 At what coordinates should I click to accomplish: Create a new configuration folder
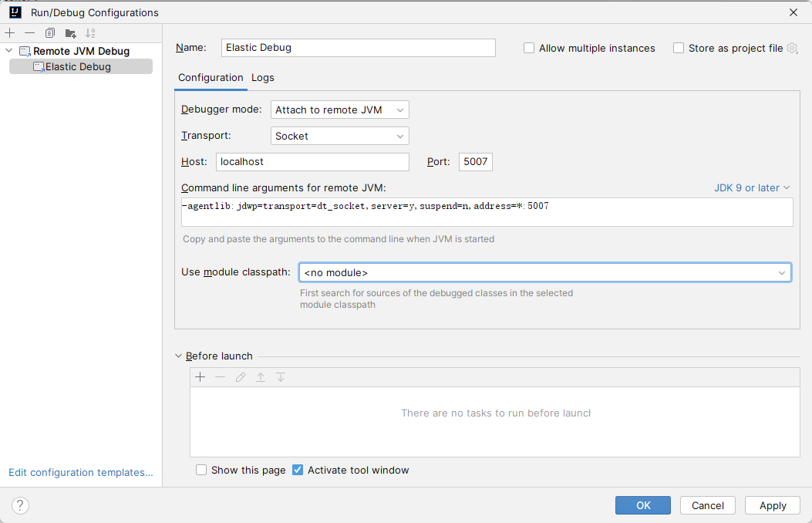pyautogui.click(x=70, y=33)
